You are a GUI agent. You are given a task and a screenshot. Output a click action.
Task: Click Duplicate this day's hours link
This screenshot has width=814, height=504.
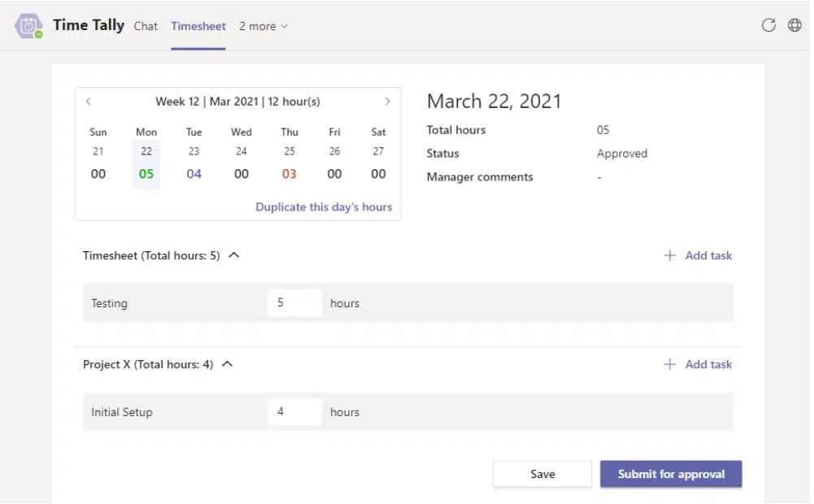[x=324, y=207]
